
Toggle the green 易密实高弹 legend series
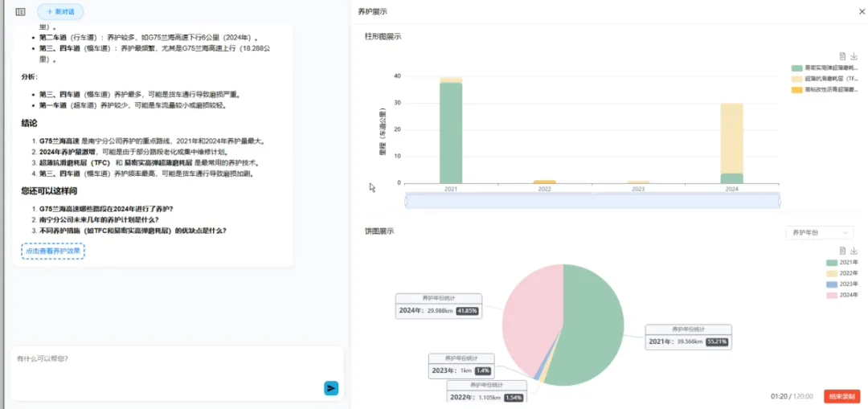[x=825, y=67]
